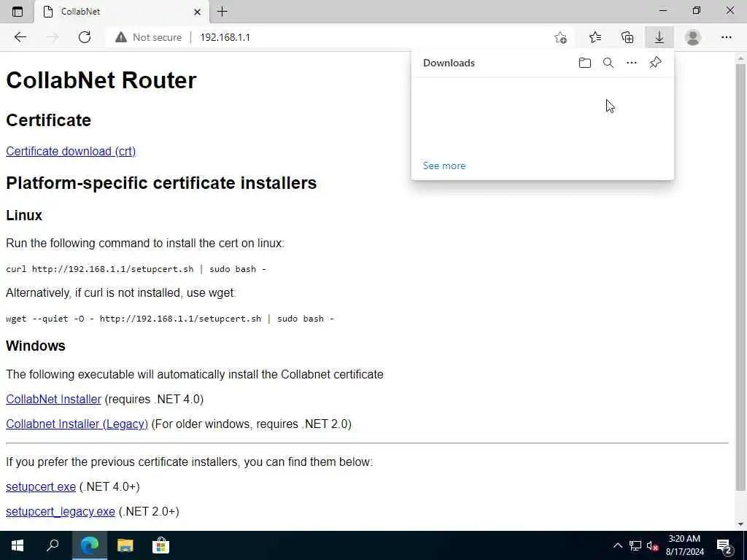This screenshot has height=560, width=747.
Task: Open Microsoft Store from taskbar
Action: pos(160,545)
